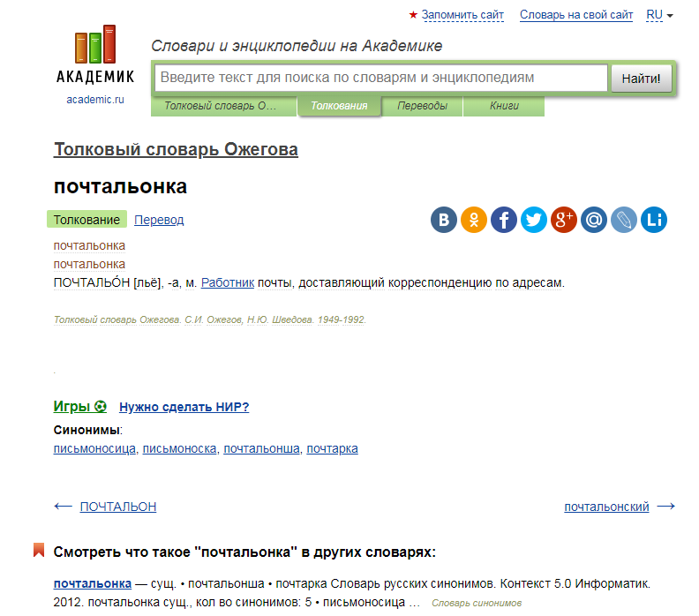
Task: Select the Толкование tab
Action: click(x=86, y=220)
